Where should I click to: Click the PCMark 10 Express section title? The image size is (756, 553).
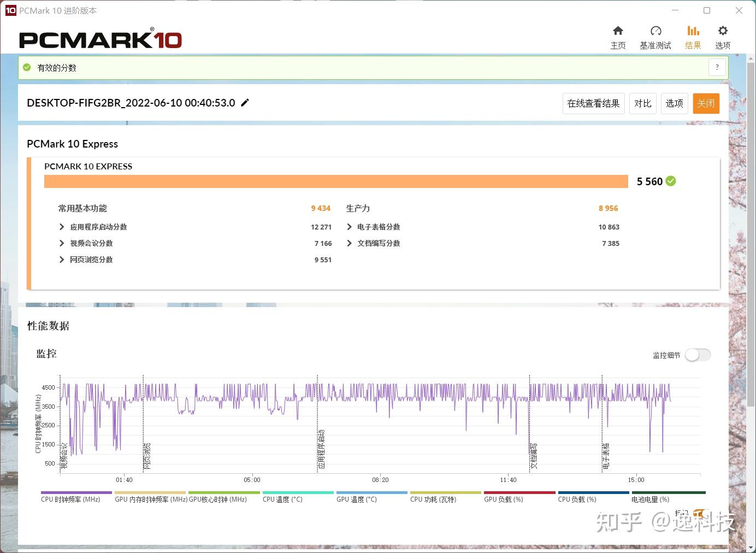[72, 144]
